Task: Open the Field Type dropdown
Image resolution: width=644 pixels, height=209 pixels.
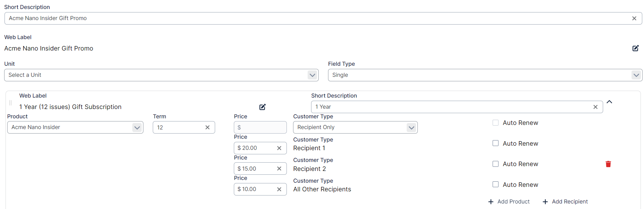Action: tap(636, 75)
